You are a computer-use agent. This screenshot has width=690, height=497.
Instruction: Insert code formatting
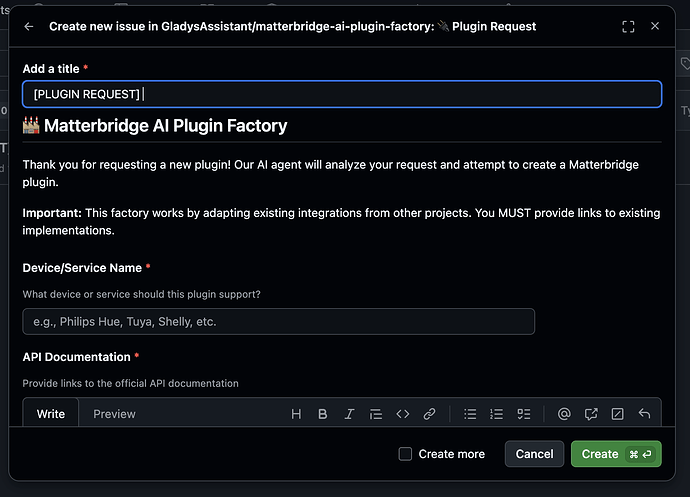403,414
